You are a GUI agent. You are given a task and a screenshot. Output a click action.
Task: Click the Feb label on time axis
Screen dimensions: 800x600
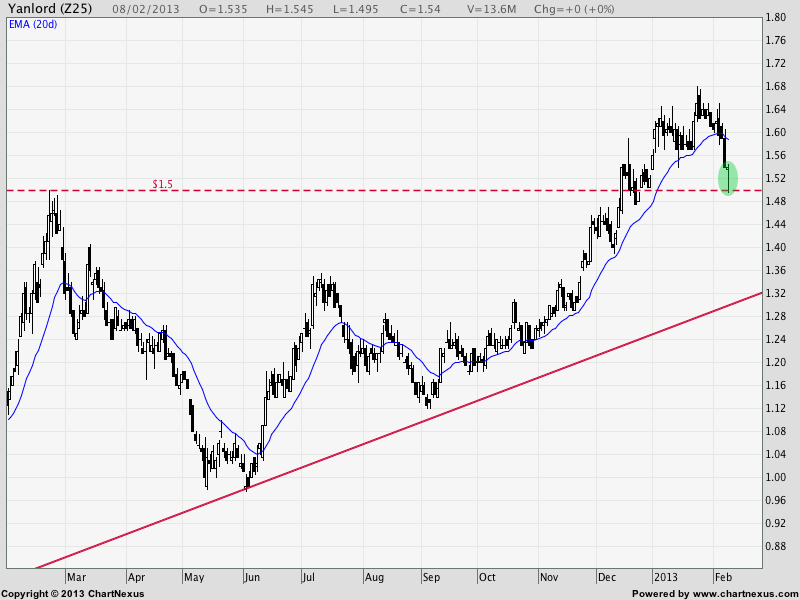click(723, 577)
